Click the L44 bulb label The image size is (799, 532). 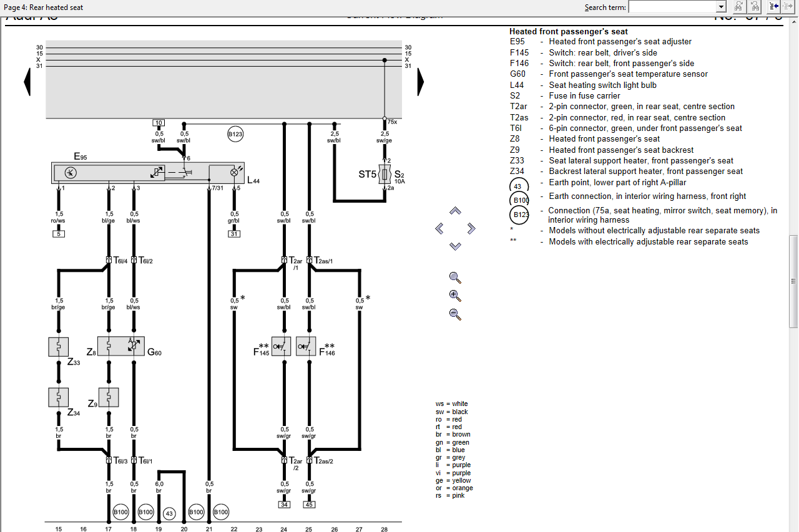(x=253, y=181)
